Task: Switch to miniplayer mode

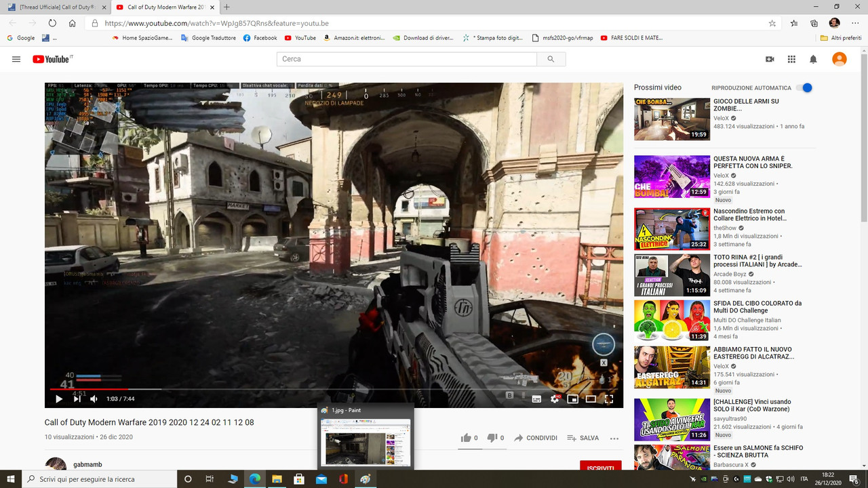Action: click(x=572, y=399)
